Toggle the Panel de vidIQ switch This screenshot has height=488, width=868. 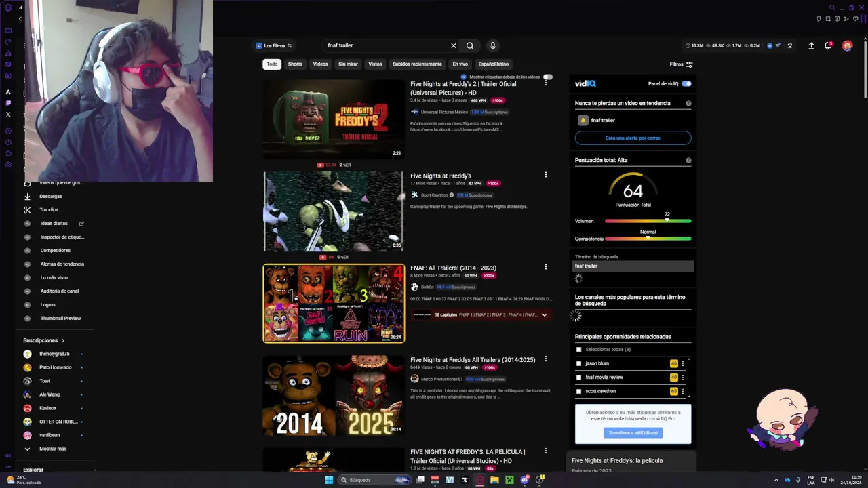(686, 84)
